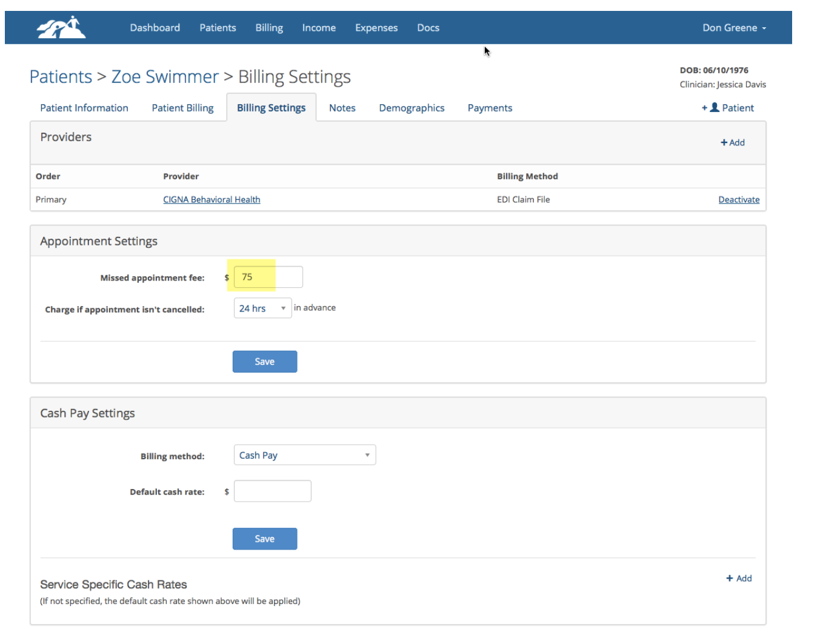The image size is (840, 635).
Task: Save the Cash Pay Settings
Action: 265,538
